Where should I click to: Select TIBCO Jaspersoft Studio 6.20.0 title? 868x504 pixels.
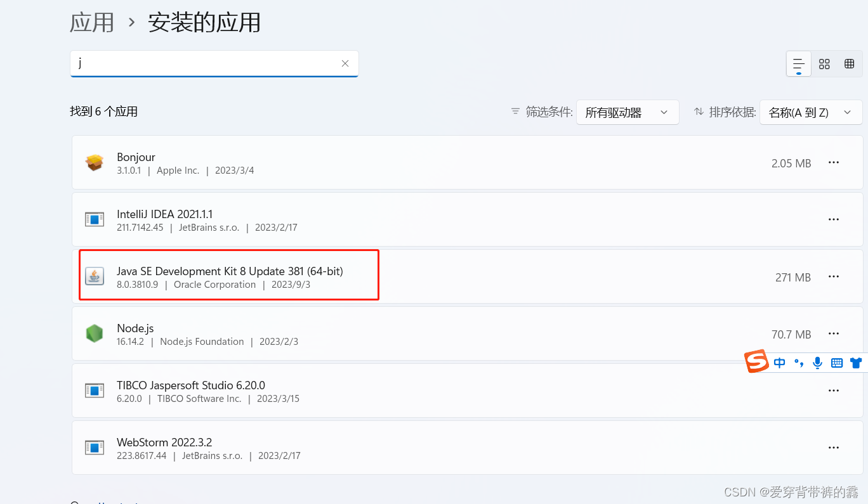click(191, 385)
